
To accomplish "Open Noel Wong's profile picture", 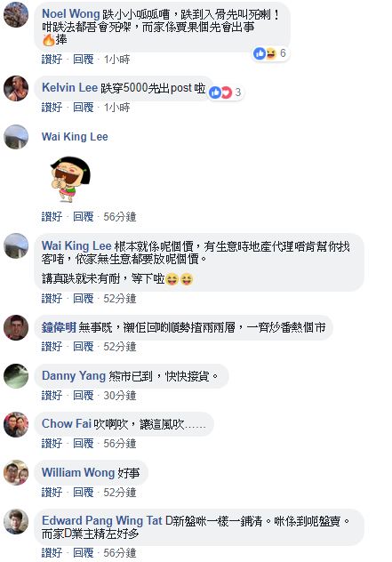I will click(16, 14).
